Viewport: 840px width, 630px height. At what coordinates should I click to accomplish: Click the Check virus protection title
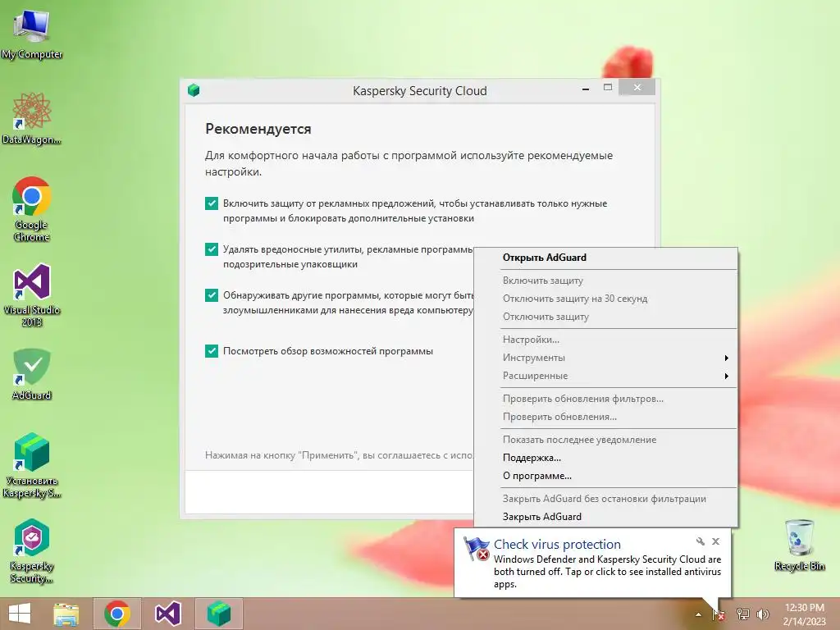click(x=557, y=545)
